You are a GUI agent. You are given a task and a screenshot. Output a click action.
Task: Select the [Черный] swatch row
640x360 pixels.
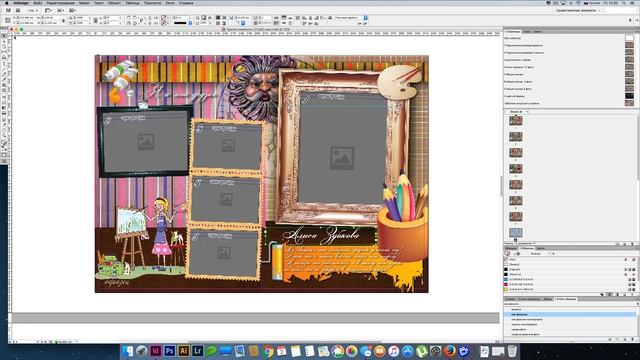(x=570, y=269)
